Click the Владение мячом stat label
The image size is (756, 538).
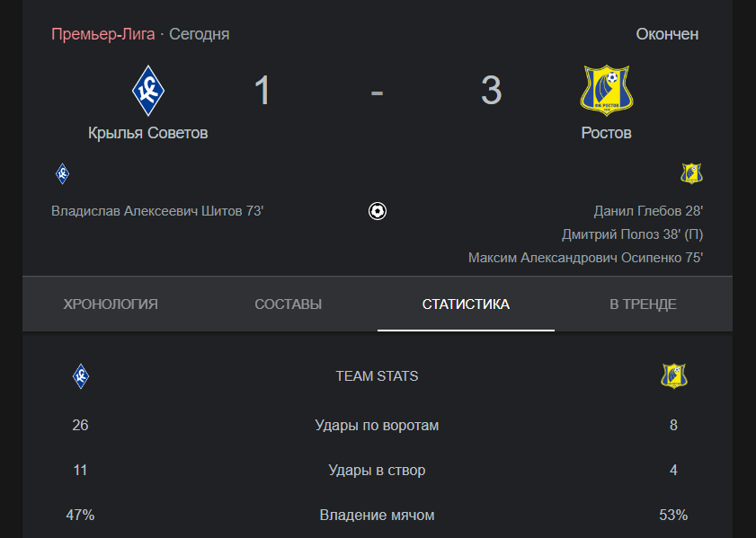[x=377, y=516]
